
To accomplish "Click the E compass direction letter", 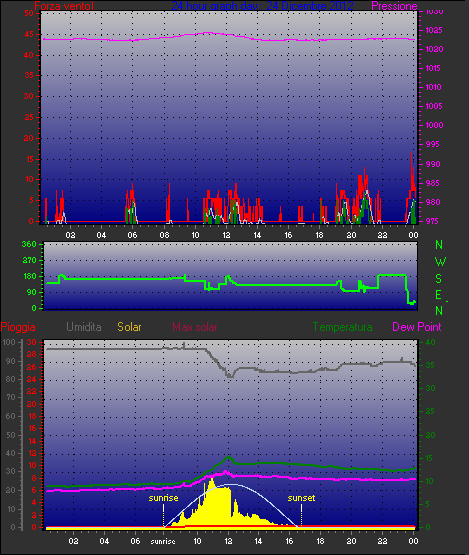I will [438, 295].
